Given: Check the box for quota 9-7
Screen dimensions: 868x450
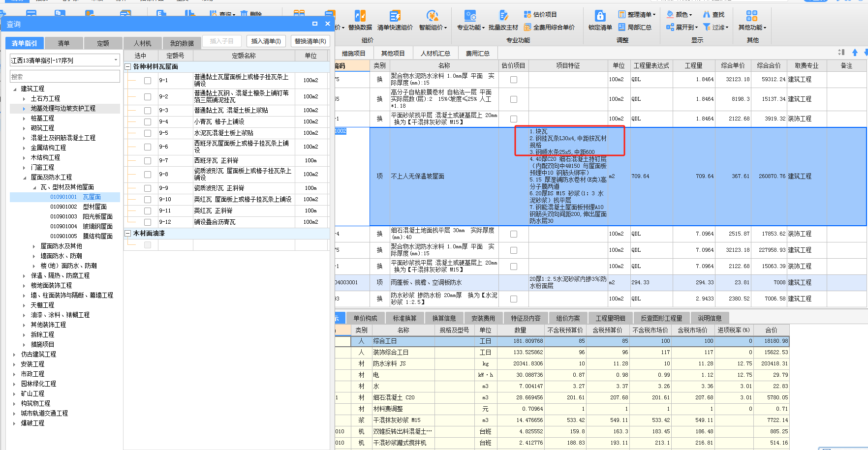Looking at the screenshot, I should 148,161.
